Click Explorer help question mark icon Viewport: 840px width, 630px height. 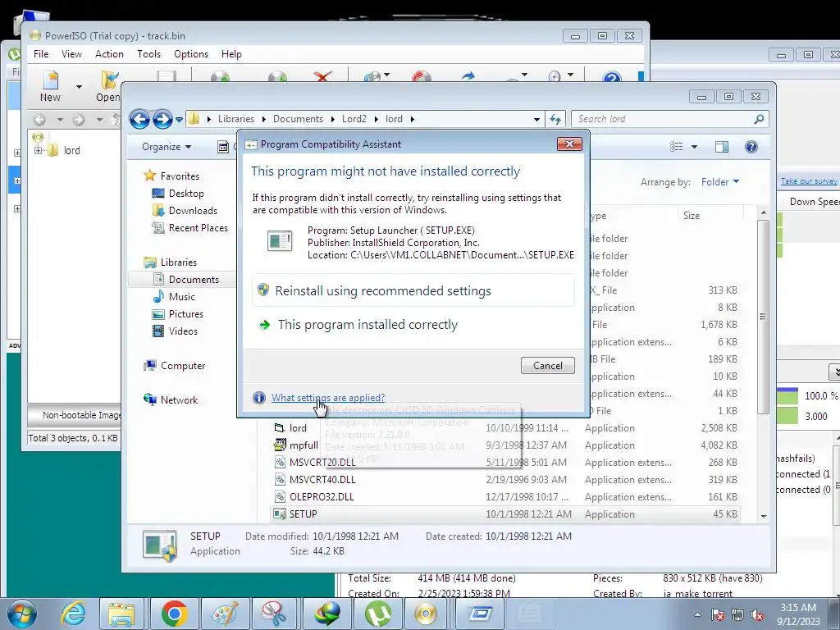[751, 147]
